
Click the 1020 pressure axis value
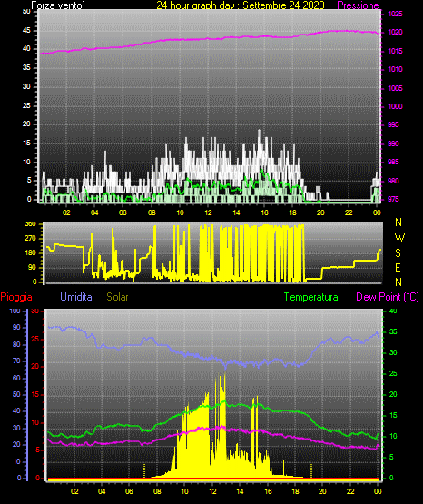396,32
